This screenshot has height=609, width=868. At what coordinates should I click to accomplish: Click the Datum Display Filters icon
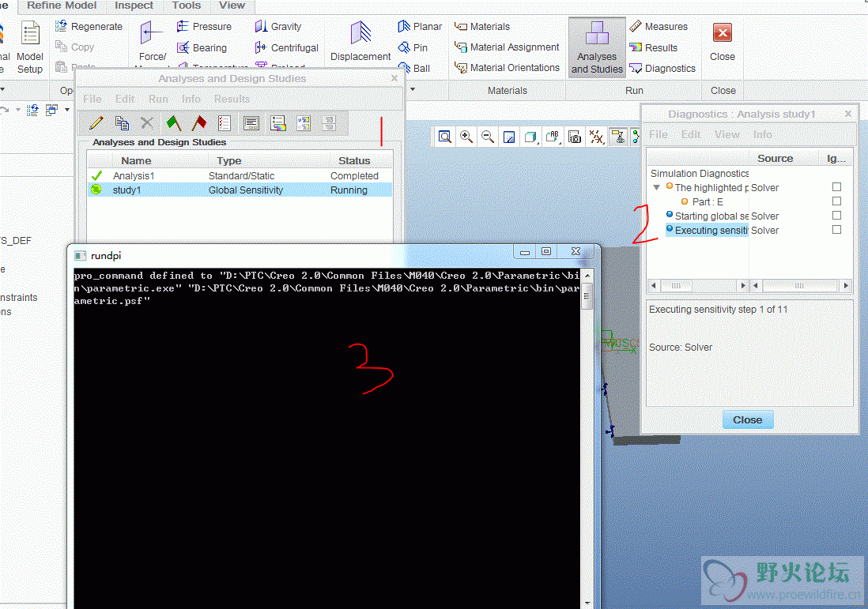[596, 137]
